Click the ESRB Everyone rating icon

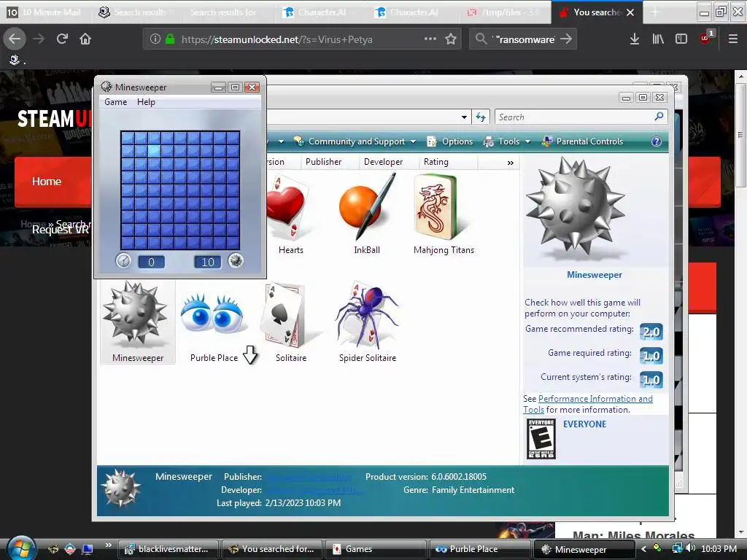point(541,439)
